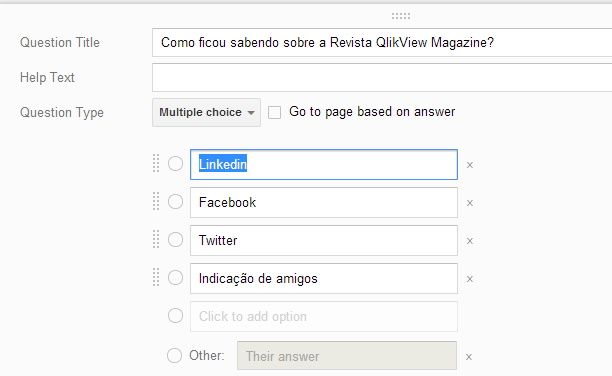612x376 pixels.
Task: Select the Other radio button
Action: [x=174, y=355]
